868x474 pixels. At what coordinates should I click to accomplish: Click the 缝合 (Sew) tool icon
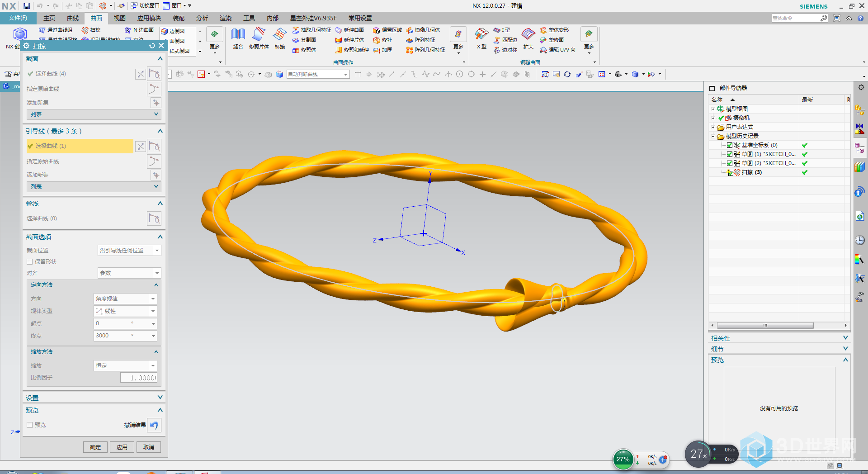pyautogui.click(x=238, y=34)
